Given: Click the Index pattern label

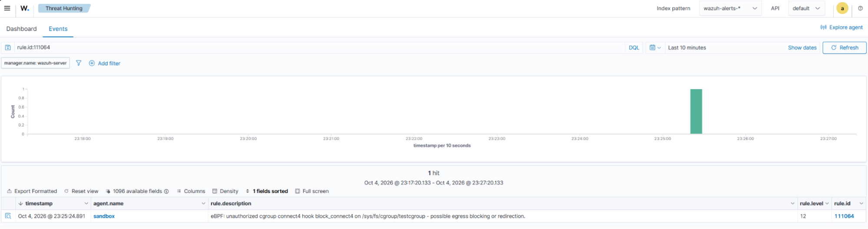Looking at the screenshot, I should [673, 8].
